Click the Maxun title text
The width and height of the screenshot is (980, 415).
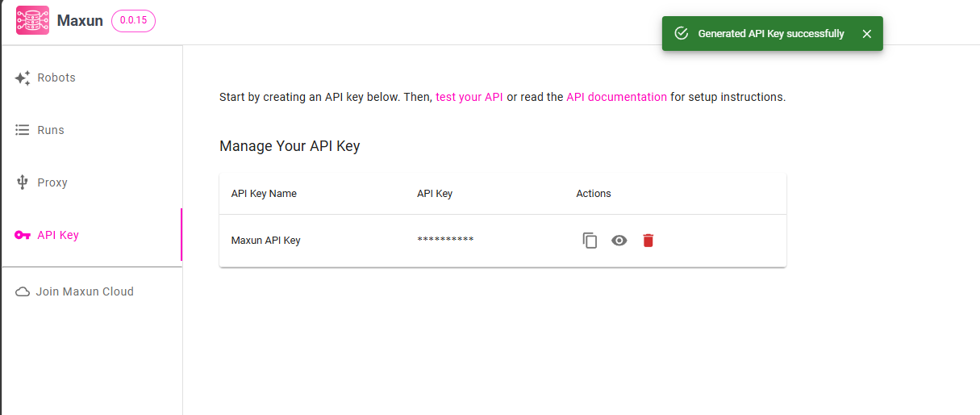80,21
